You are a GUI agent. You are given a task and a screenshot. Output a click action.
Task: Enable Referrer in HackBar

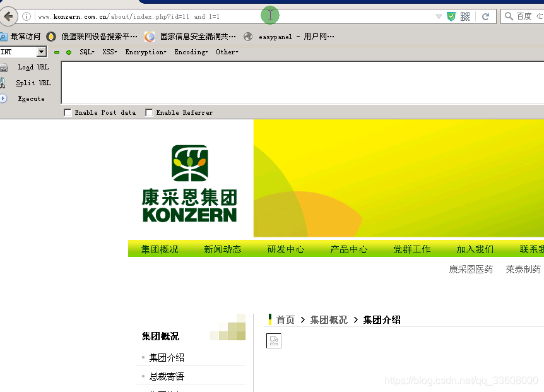coord(149,112)
